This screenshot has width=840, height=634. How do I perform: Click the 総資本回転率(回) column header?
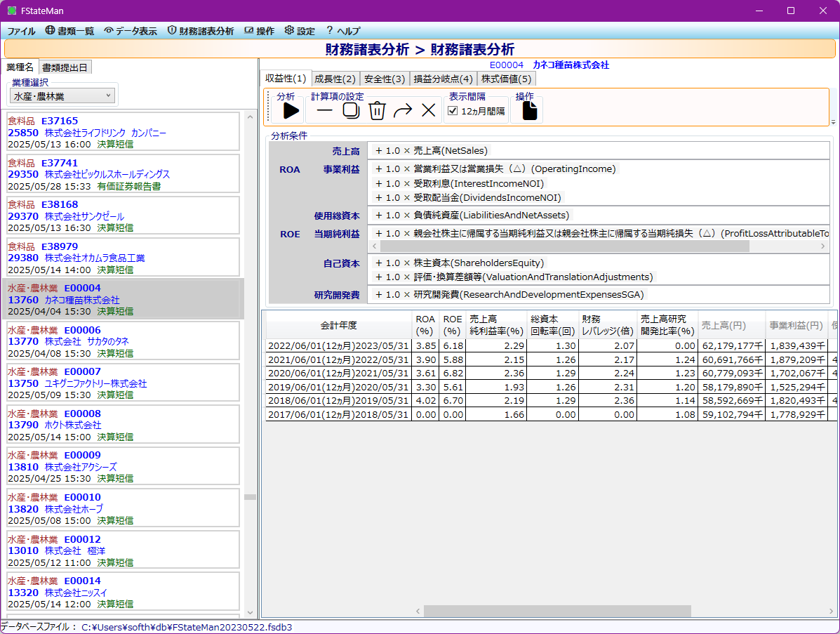(x=552, y=325)
